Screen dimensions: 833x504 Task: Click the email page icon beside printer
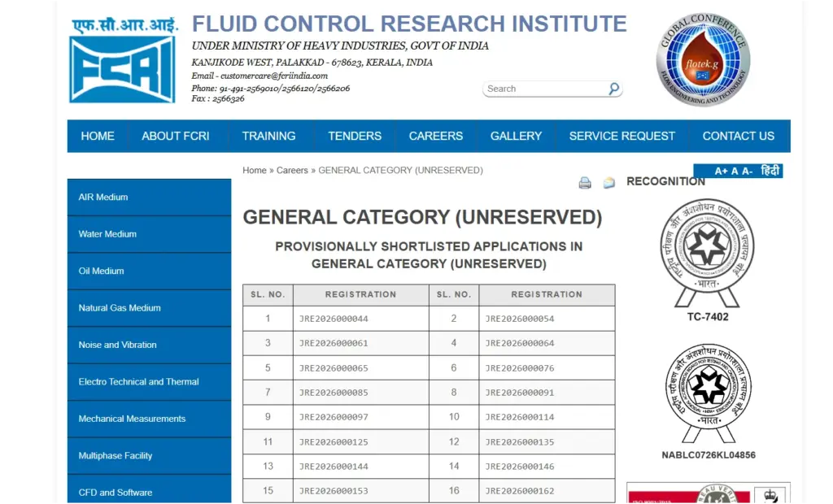608,183
